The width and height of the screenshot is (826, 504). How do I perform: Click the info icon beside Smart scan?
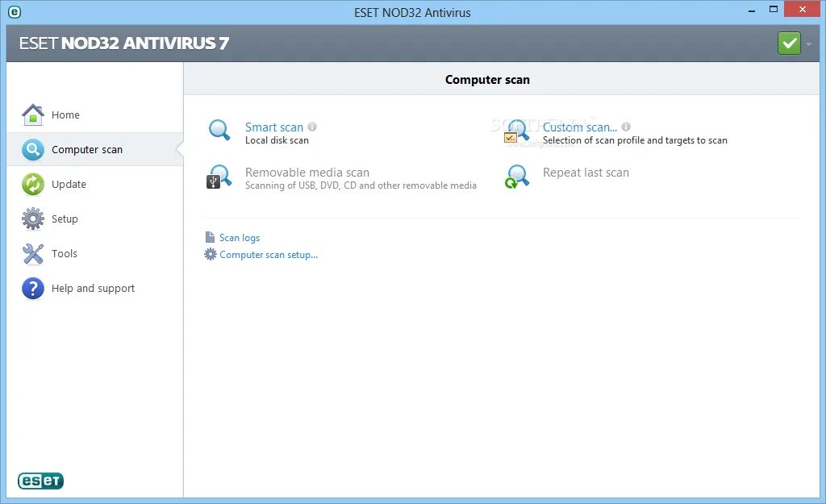(312, 127)
